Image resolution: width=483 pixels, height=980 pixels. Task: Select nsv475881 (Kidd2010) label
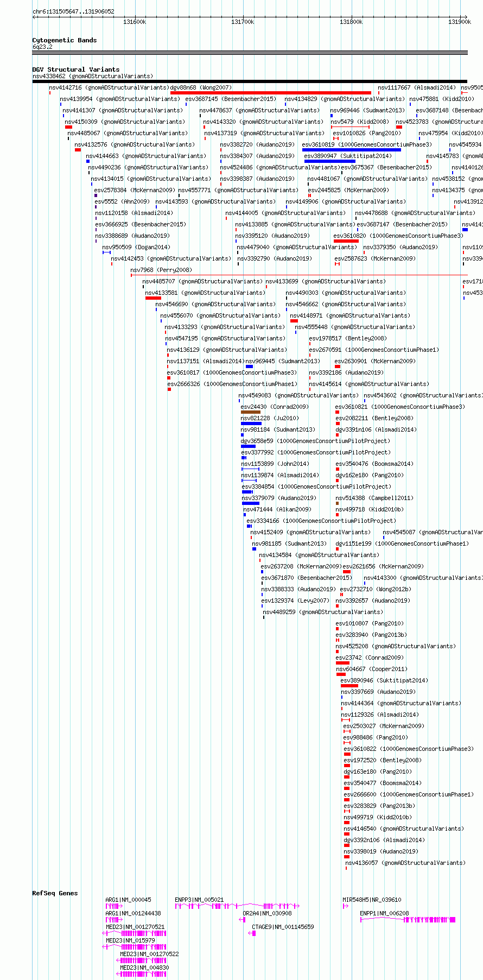tap(442, 99)
